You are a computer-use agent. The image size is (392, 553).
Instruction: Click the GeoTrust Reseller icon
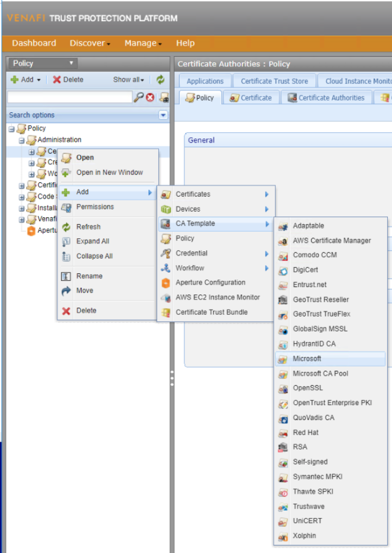tap(283, 300)
